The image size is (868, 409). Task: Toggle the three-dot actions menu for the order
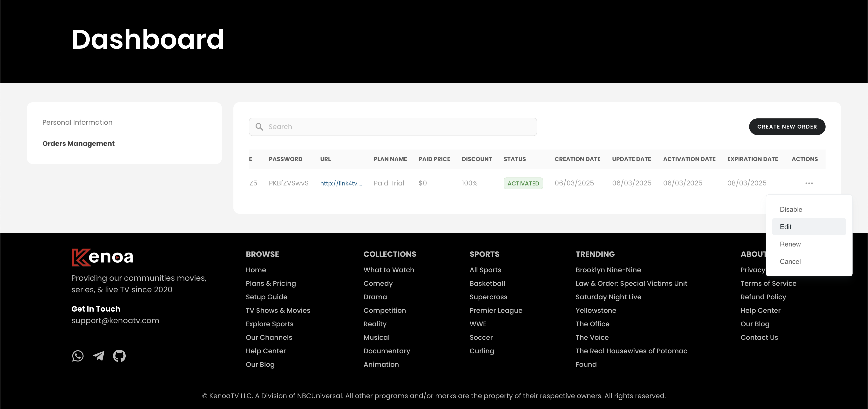(809, 183)
